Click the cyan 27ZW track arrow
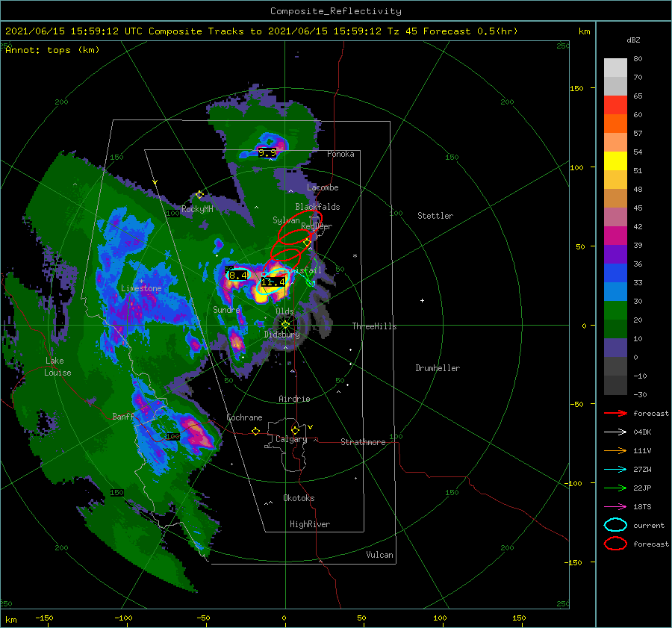Screen dimensions: 672x628 615,470
